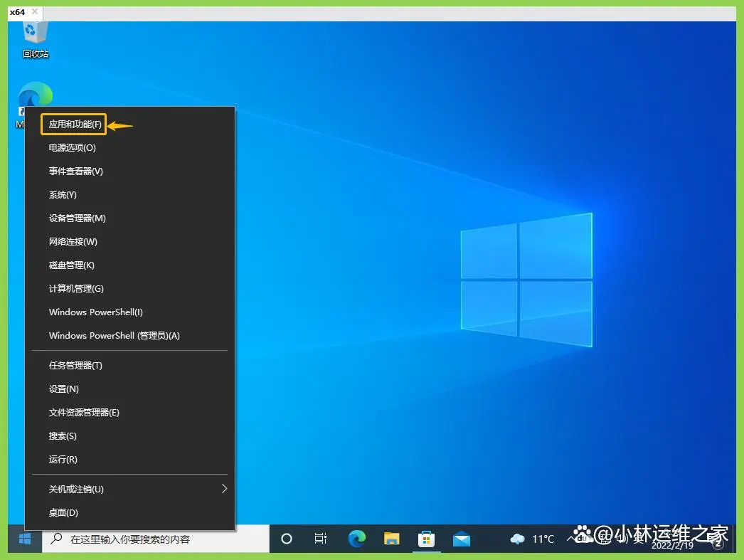The height and width of the screenshot is (560, 744).
Task: Click the 2022/2/19 date in tray
Action: pyautogui.click(x=672, y=546)
